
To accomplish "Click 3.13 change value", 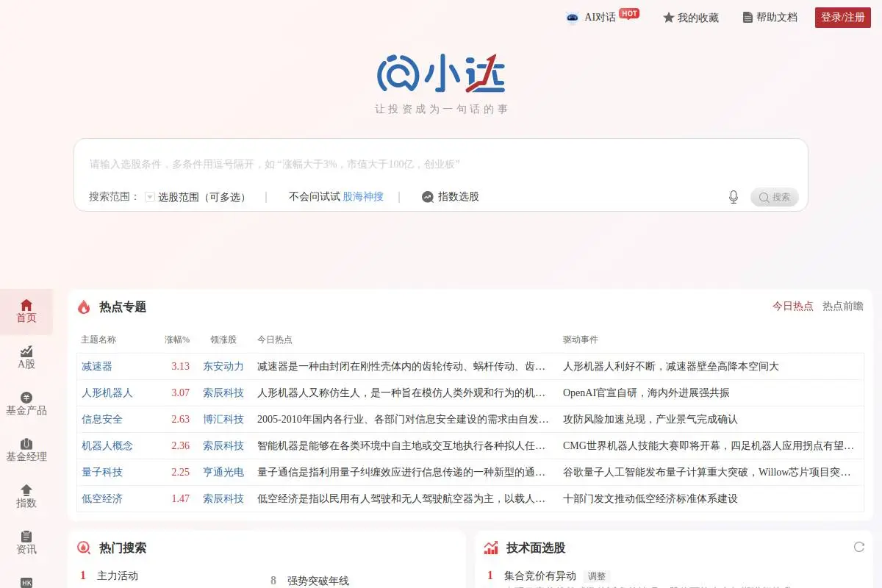I will (x=181, y=366).
